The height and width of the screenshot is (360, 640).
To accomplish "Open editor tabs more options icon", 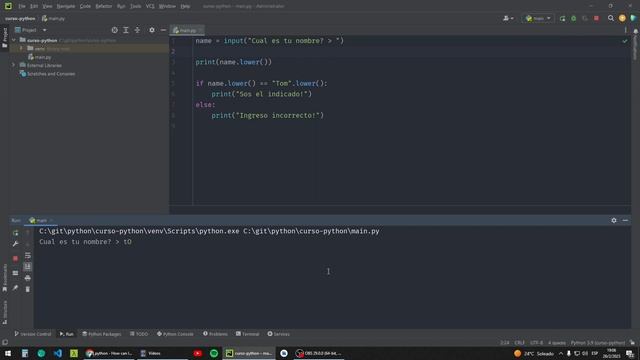I will 625,30.
